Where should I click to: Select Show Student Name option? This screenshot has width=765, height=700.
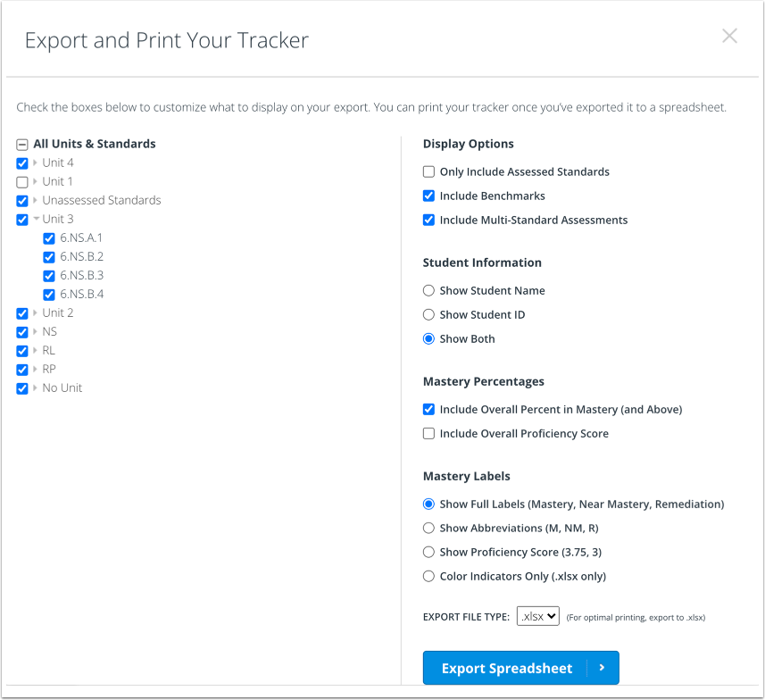pos(428,290)
